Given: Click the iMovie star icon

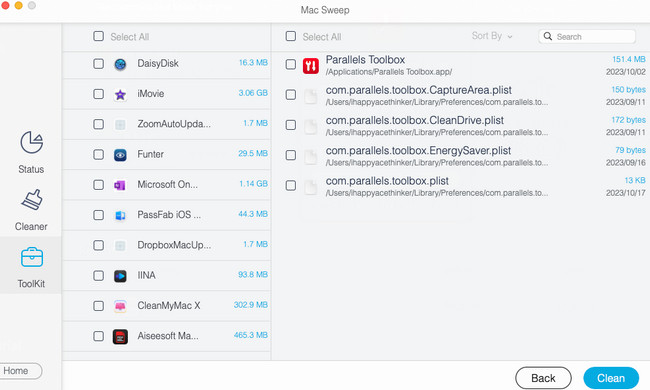Looking at the screenshot, I should click(120, 94).
